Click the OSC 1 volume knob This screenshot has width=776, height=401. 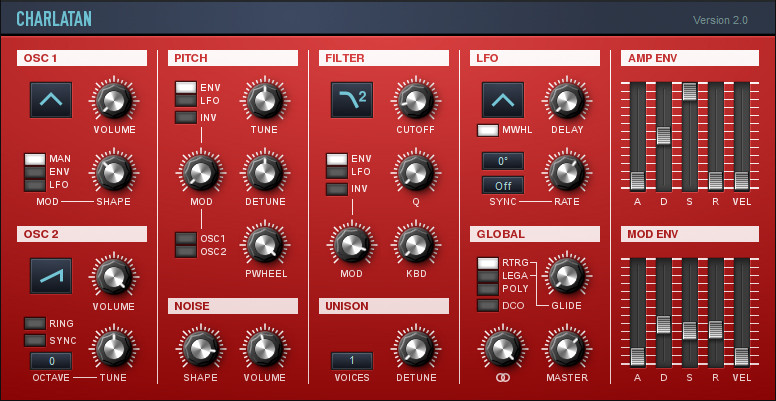point(114,100)
